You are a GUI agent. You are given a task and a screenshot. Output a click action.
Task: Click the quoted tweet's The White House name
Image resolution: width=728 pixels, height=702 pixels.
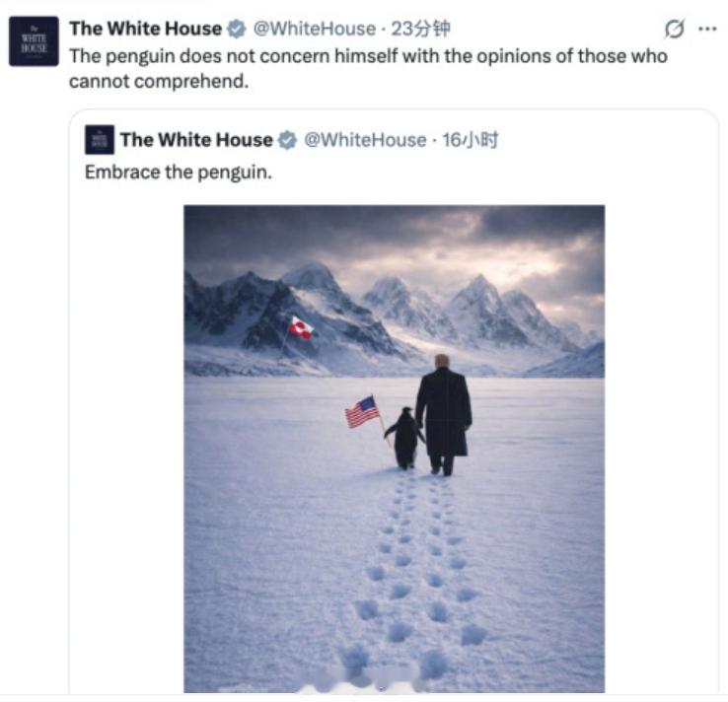point(196,140)
